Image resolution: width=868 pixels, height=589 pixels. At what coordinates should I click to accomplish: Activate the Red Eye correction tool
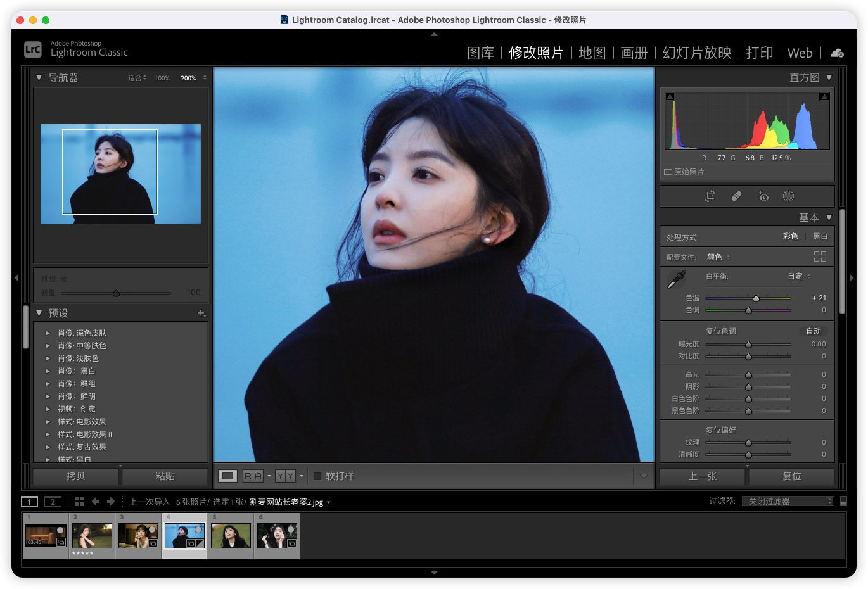763,196
